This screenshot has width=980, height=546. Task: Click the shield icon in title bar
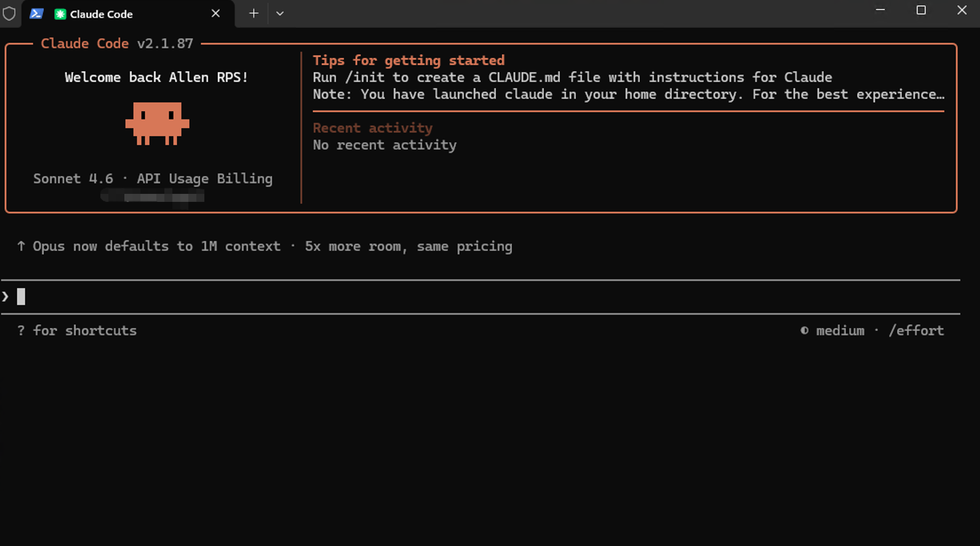pos(9,14)
